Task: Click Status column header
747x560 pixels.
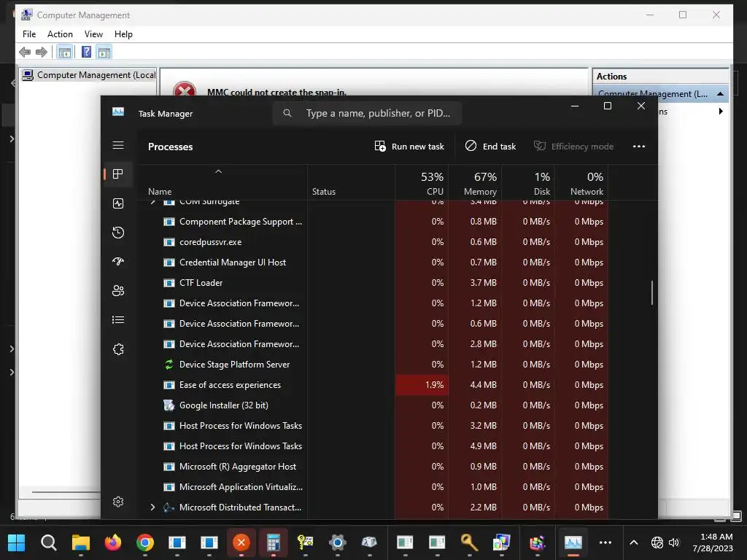Action: (x=351, y=182)
